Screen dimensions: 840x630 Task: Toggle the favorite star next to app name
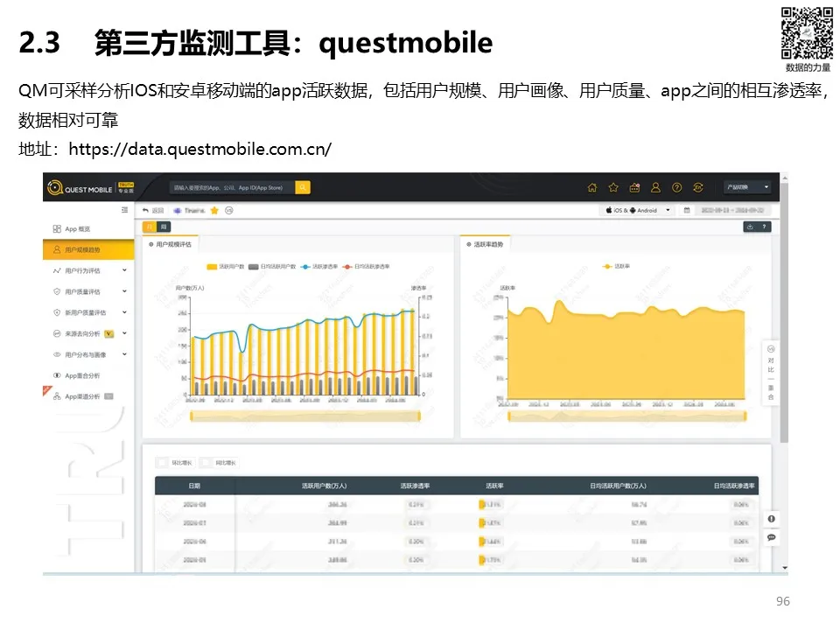pyautogui.click(x=214, y=211)
